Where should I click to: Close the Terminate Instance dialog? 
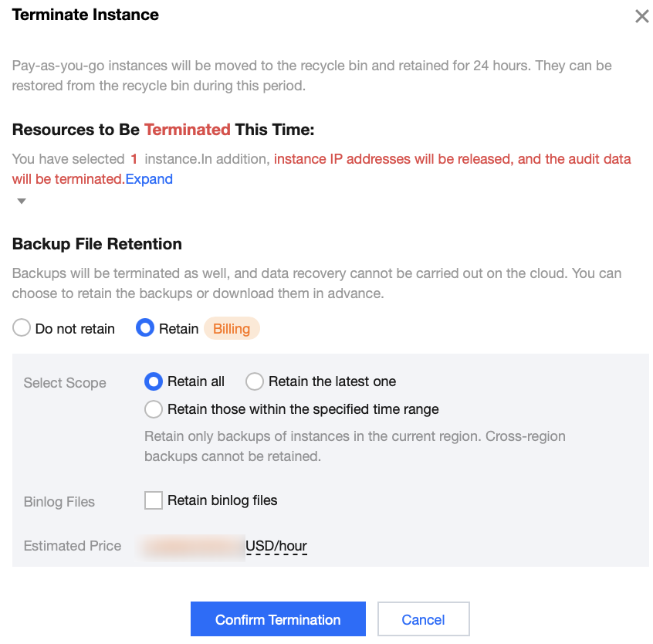coord(641,16)
